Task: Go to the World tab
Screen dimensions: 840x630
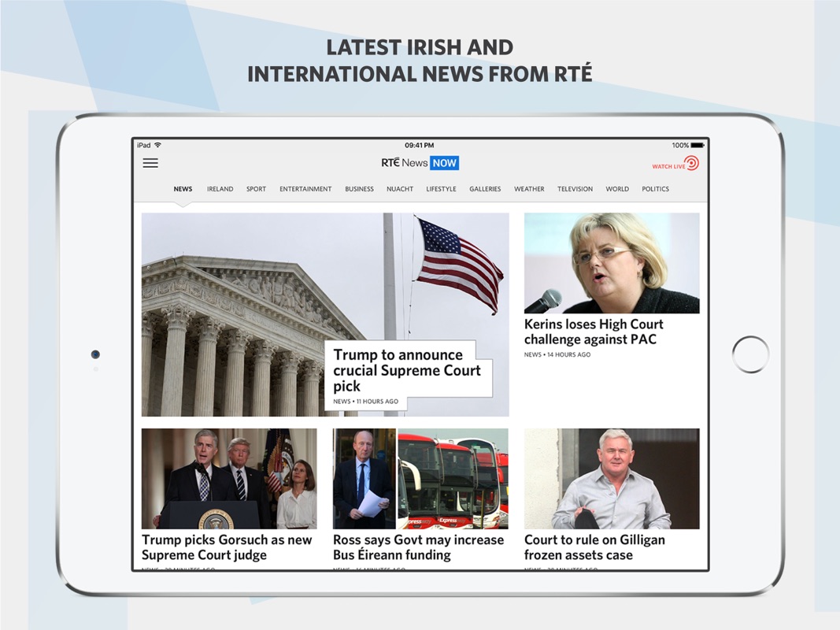Action: pyautogui.click(x=617, y=189)
